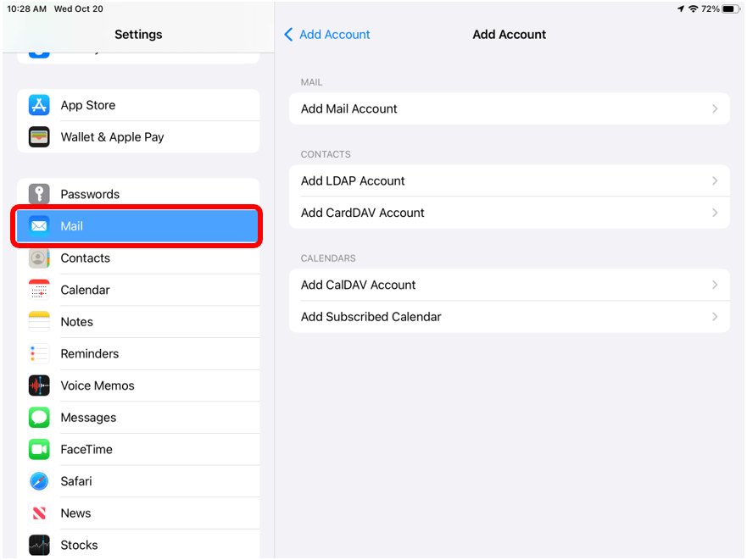Open Voice Memos settings
The image size is (747, 560).
pyautogui.click(x=138, y=385)
